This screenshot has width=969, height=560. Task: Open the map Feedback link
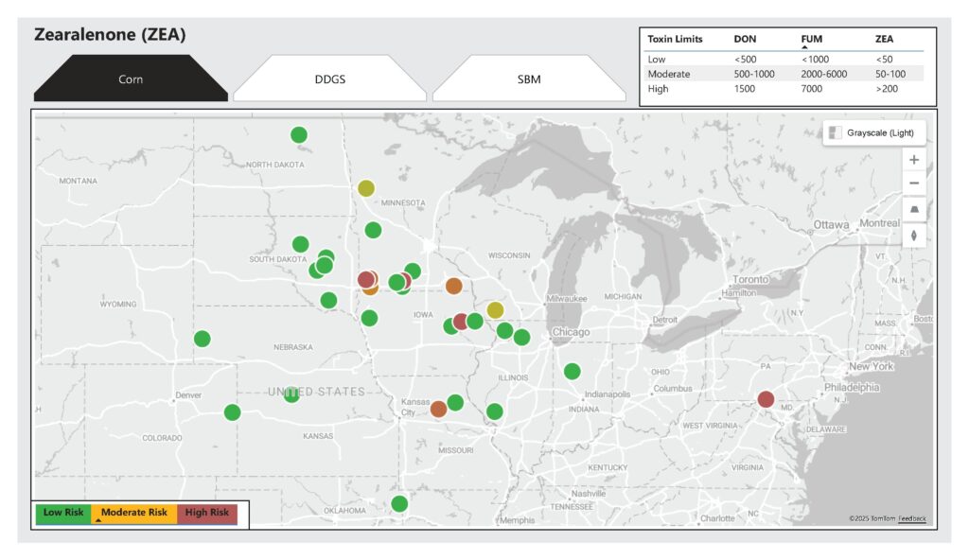click(x=912, y=518)
